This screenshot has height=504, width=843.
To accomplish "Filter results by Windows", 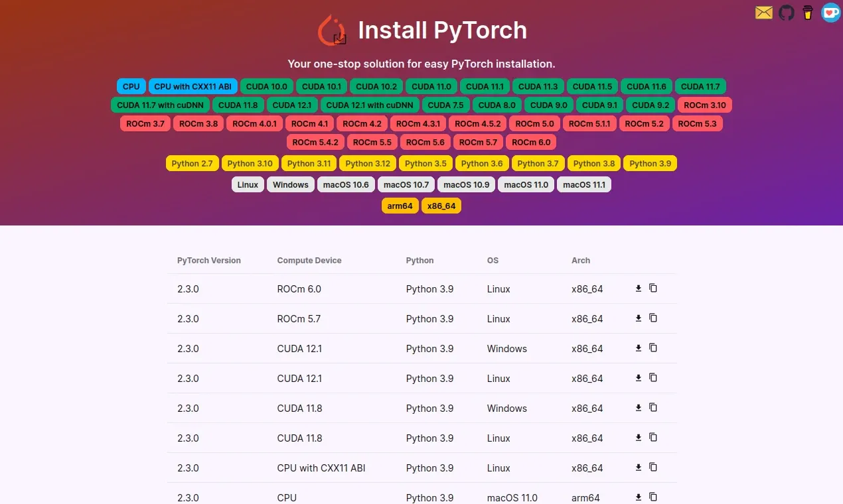I will point(291,184).
